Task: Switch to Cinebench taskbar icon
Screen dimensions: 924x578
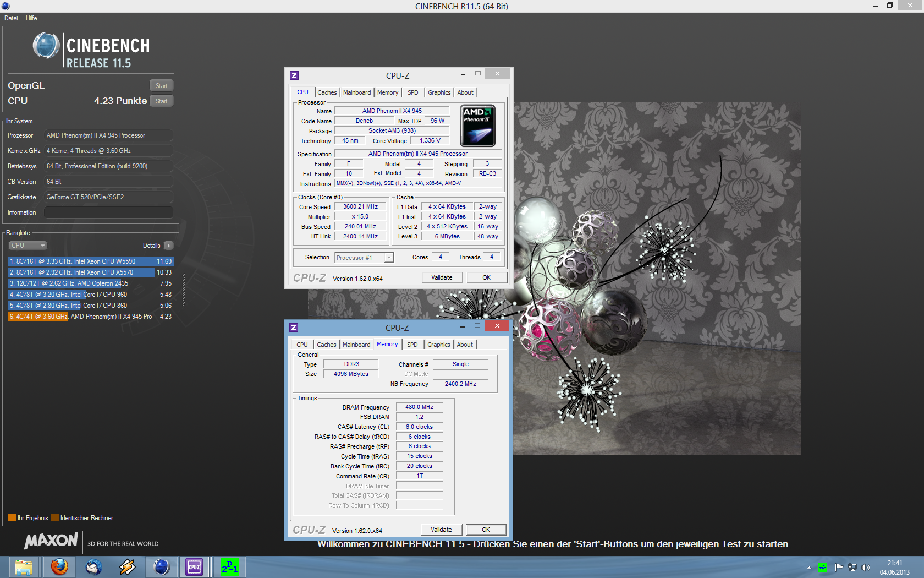Action: (161, 567)
